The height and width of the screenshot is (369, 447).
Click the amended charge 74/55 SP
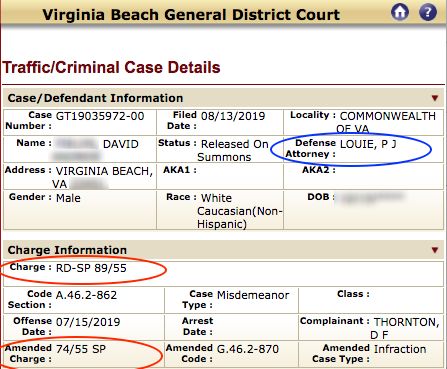81,349
